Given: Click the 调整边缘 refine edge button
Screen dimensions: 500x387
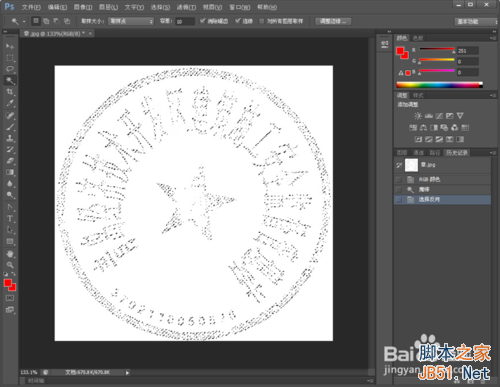Looking at the screenshot, I should click(x=333, y=21).
